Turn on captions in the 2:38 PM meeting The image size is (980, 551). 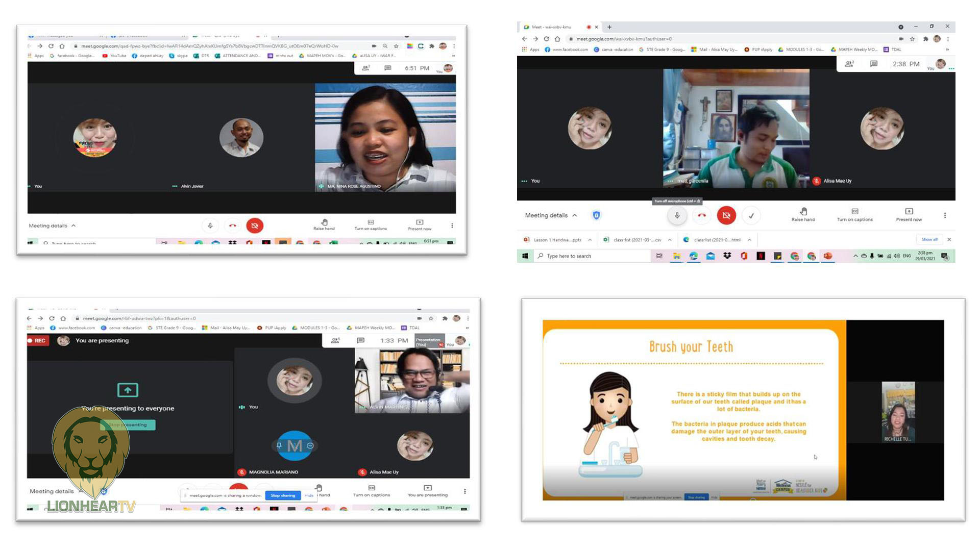pos(854,214)
